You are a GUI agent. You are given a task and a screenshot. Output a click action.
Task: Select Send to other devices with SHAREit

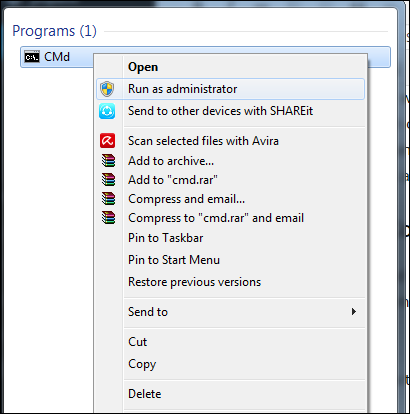[220, 111]
